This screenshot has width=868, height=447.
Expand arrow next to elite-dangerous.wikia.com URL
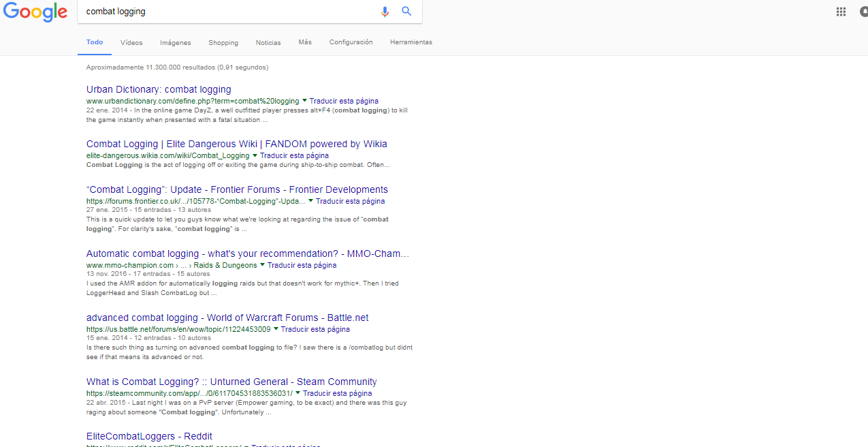point(255,155)
